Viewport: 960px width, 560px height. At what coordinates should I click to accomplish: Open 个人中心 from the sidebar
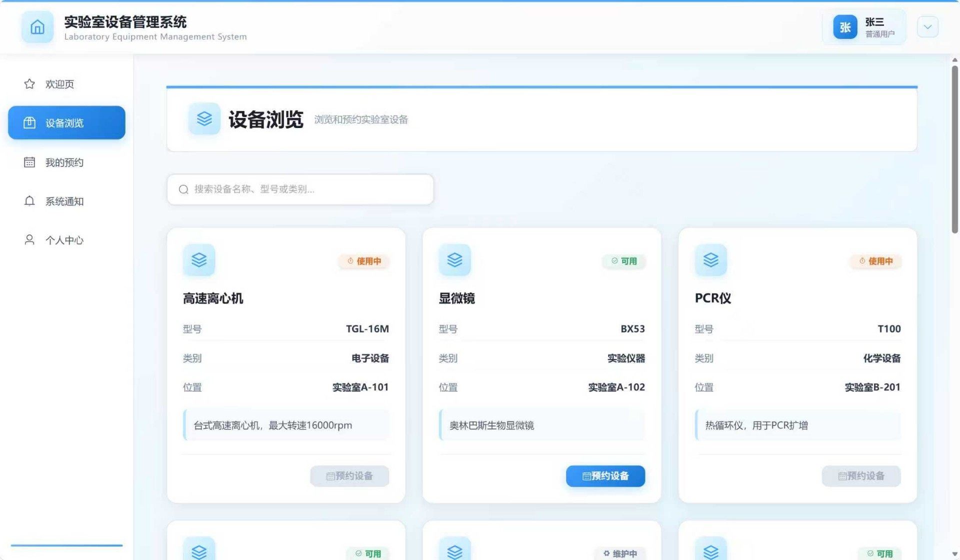point(64,240)
